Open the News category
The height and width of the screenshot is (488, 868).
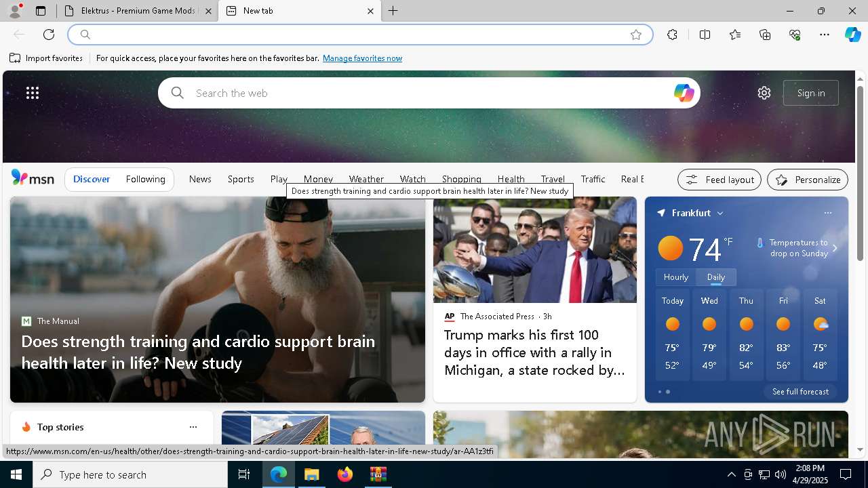coord(200,179)
